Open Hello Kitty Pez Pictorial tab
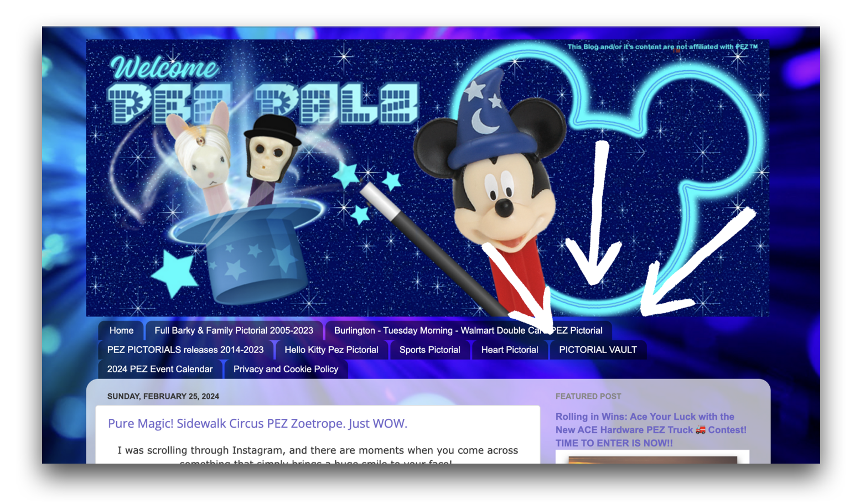Screen dimensions: 860x504 331,350
